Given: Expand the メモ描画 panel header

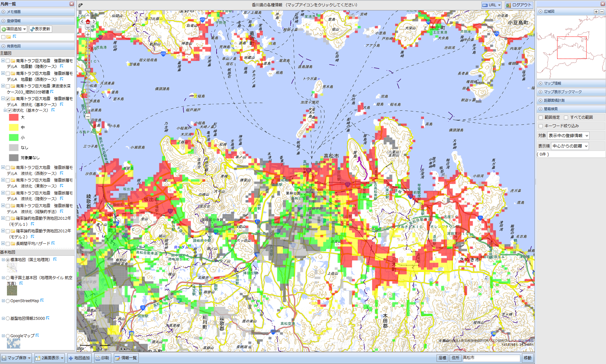Looking at the screenshot, I should point(14,12).
